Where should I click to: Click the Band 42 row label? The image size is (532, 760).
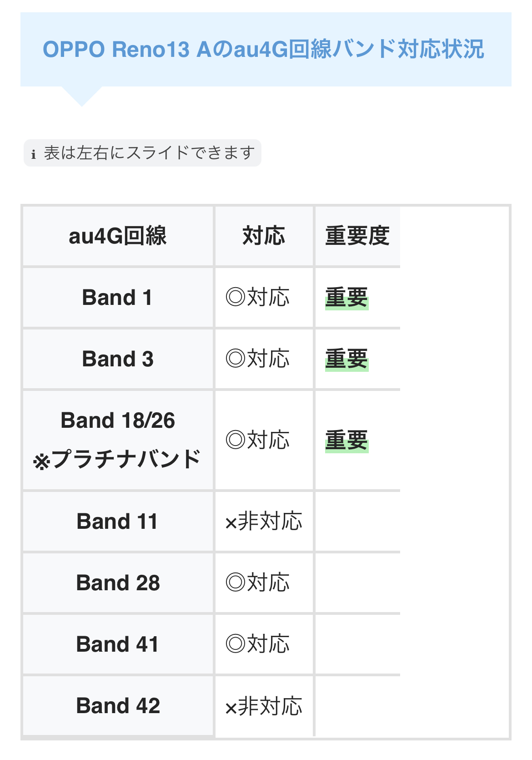[x=118, y=706]
